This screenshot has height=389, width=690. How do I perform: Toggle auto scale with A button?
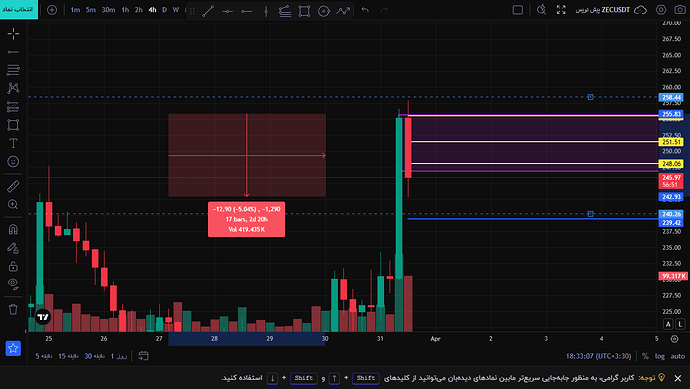(668, 324)
